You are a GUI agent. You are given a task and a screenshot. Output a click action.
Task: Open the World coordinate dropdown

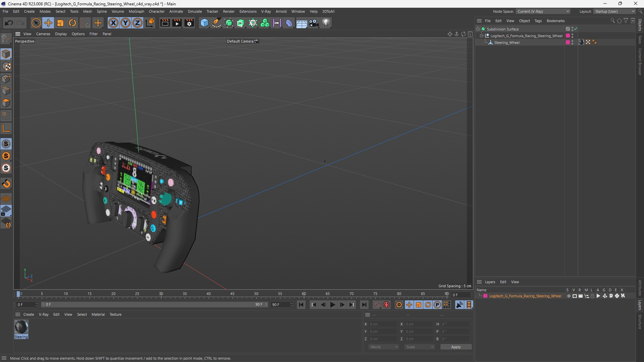coord(383,347)
